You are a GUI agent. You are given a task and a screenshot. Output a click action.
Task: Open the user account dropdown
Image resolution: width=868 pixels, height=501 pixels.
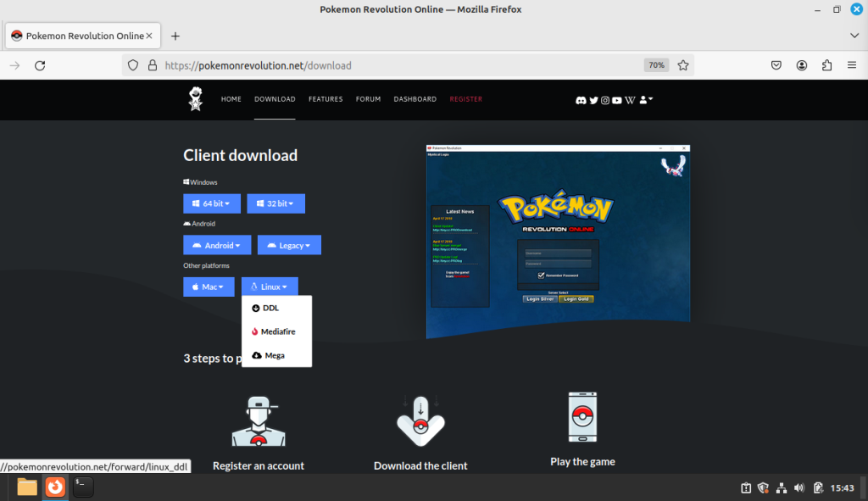point(644,100)
